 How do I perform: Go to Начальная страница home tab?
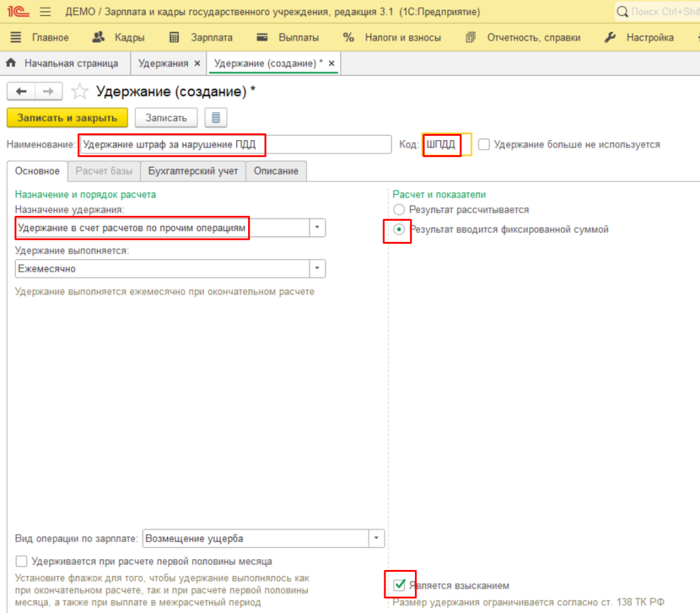(62, 64)
